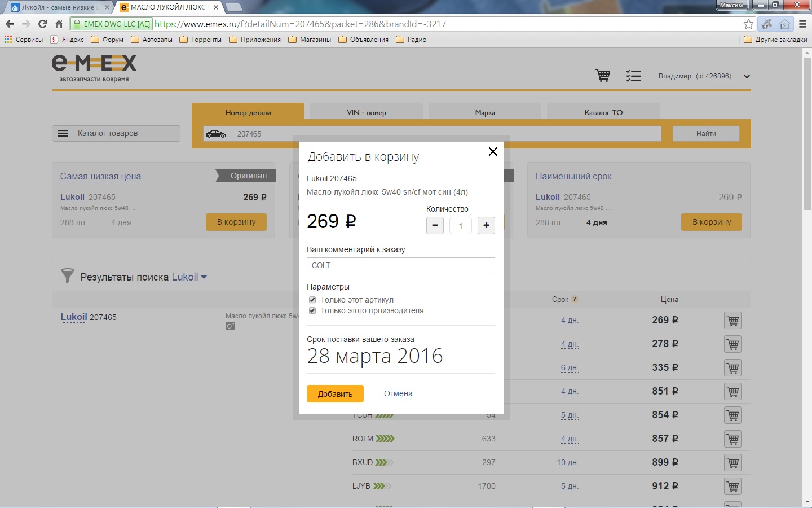The width and height of the screenshot is (812, 508).
Task: Add the 857 ₽ offer to cart
Action: coord(732,439)
